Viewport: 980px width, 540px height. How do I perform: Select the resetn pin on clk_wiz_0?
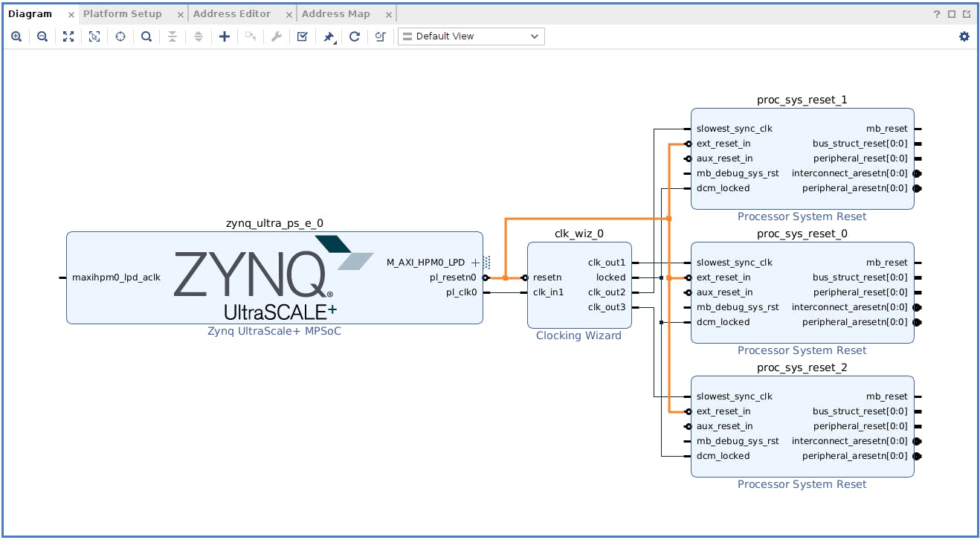tap(547, 277)
